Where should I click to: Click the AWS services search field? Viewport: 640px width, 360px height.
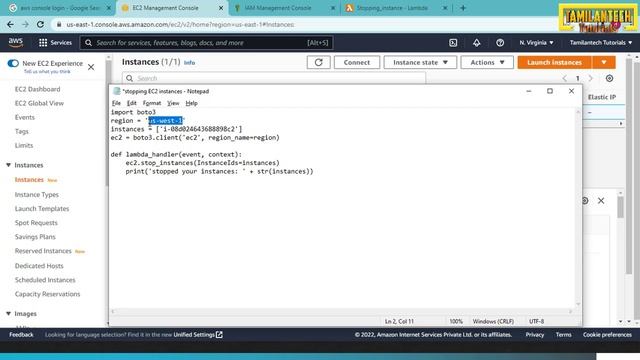click(207, 42)
